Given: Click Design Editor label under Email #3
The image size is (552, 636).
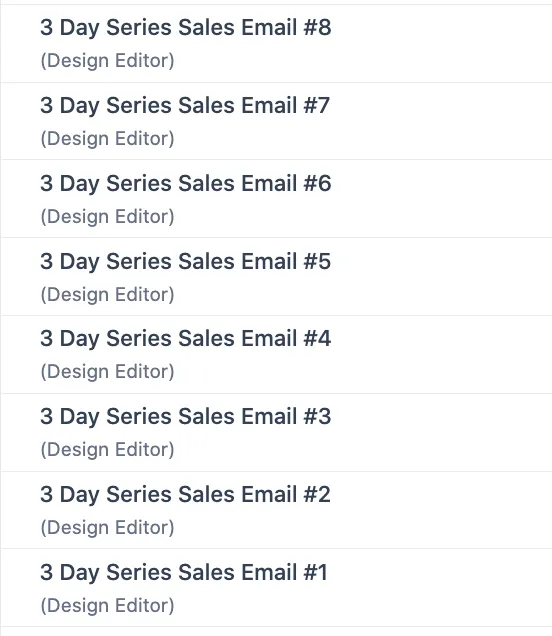Looking at the screenshot, I should 107,449.
